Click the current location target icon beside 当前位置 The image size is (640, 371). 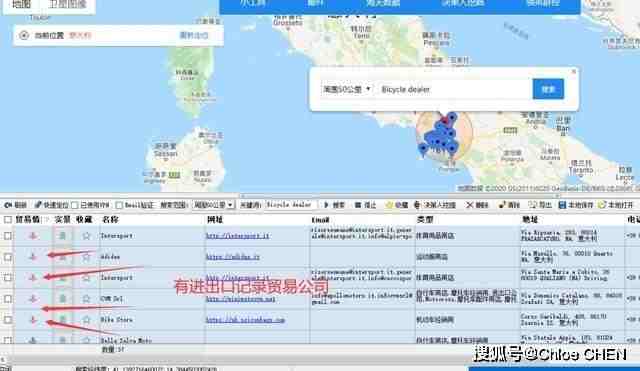pyautogui.click(x=24, y=36)
